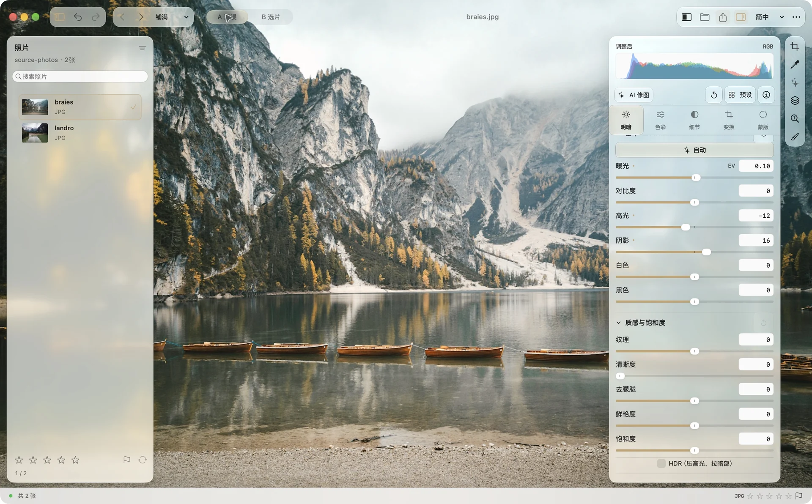
Task: Reset adjustments with the circular arrow button
Action: 713,95
